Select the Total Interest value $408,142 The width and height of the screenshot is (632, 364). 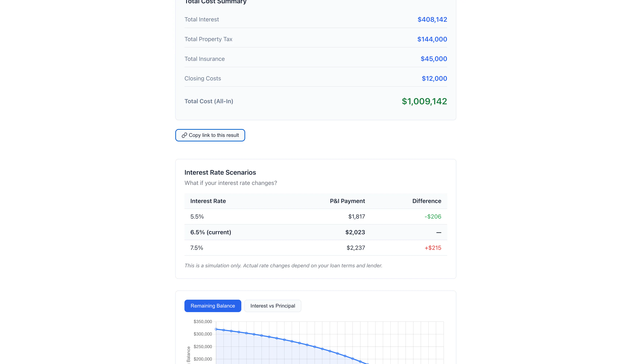[x=432, y=20]
